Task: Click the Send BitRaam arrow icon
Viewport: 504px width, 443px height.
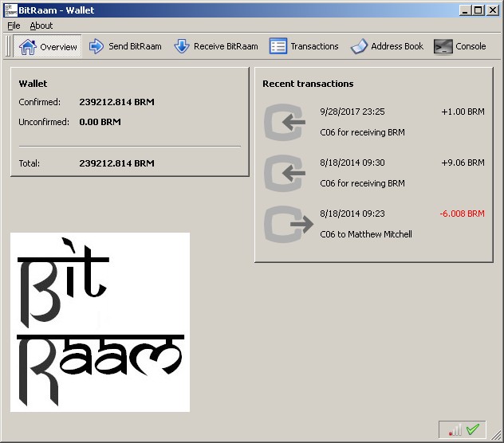Action: pos(97,46)
